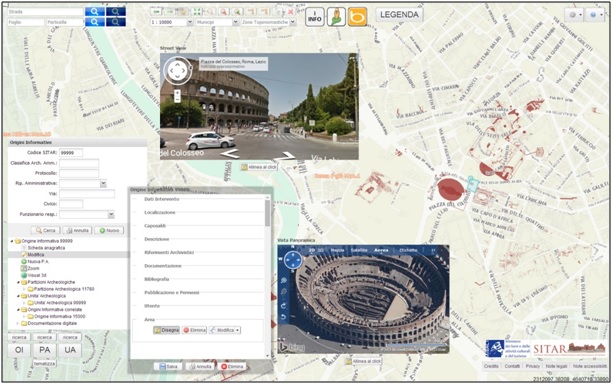613x384 pixels.
Task: Rotate the Bing aerial view clockwise
Action: point(283,305)
